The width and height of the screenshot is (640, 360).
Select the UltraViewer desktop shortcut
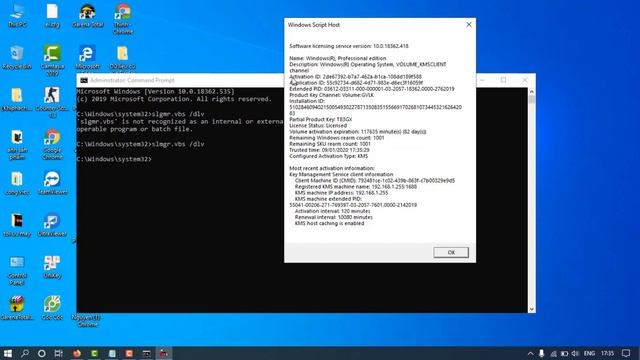click(x=52, y=224)
